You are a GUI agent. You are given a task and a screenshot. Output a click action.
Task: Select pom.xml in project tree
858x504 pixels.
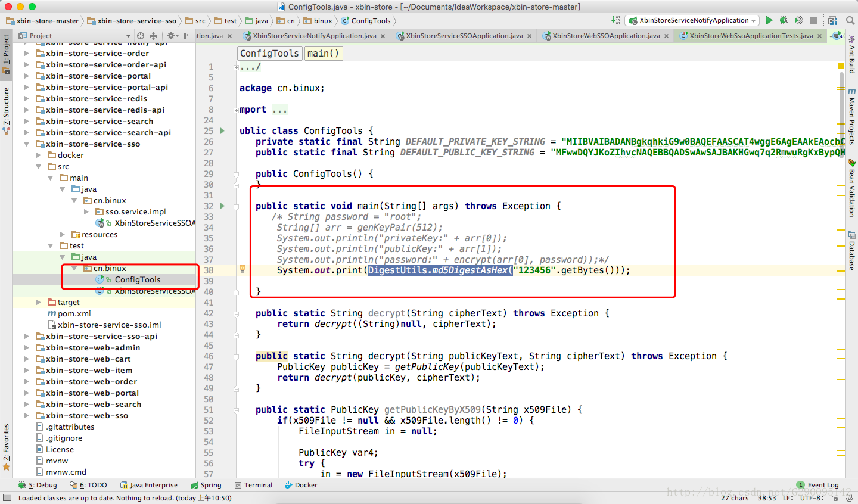(74, 313)
